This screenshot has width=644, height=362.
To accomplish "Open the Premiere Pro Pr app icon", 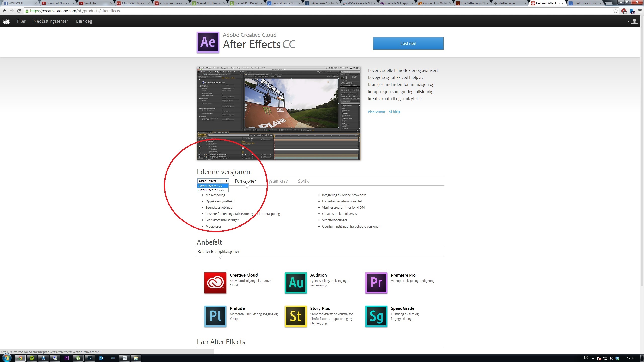I will coord(376,283).
